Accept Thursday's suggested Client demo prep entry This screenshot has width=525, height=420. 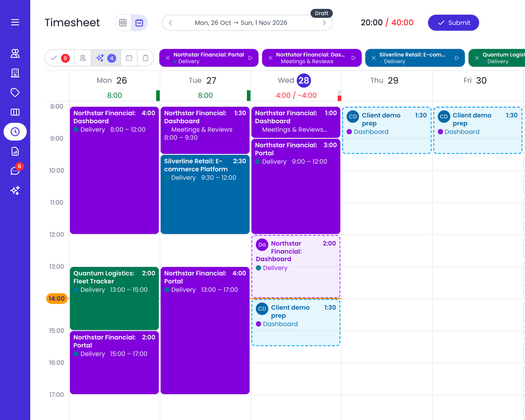click(387, 130)
